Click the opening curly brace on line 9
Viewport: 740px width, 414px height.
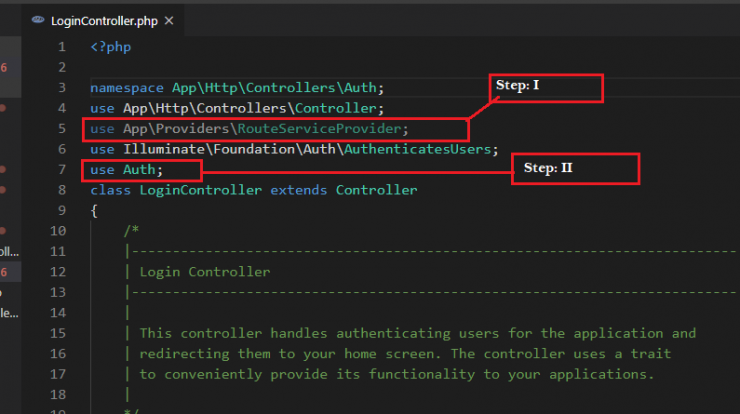94,210
